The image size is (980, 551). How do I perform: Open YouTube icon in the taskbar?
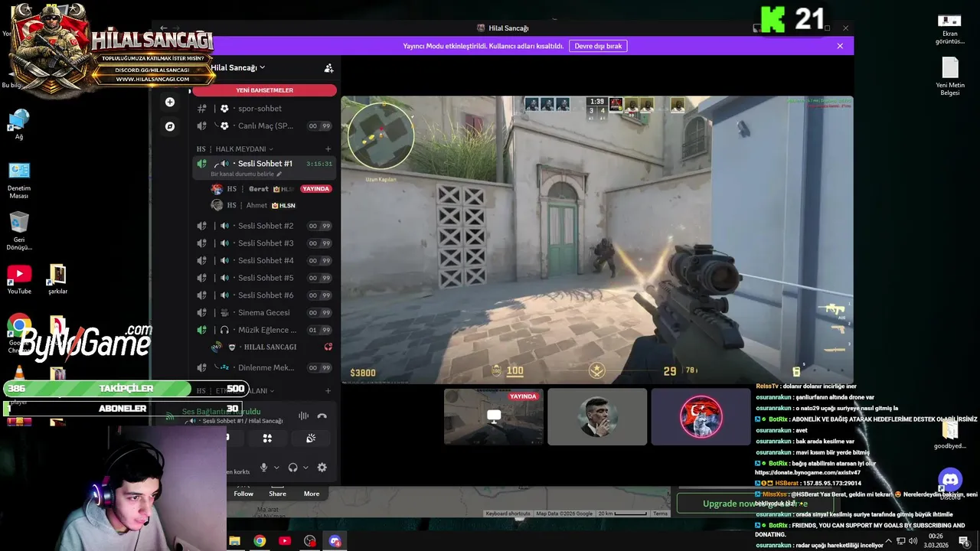(285, 541)
